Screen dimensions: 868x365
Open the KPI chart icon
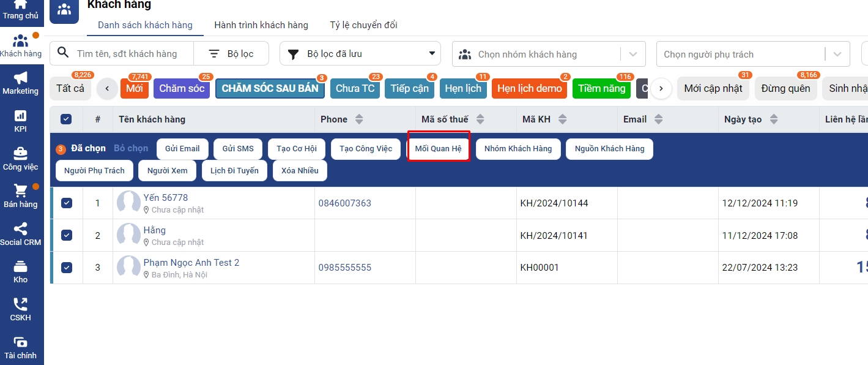point(21,116)
